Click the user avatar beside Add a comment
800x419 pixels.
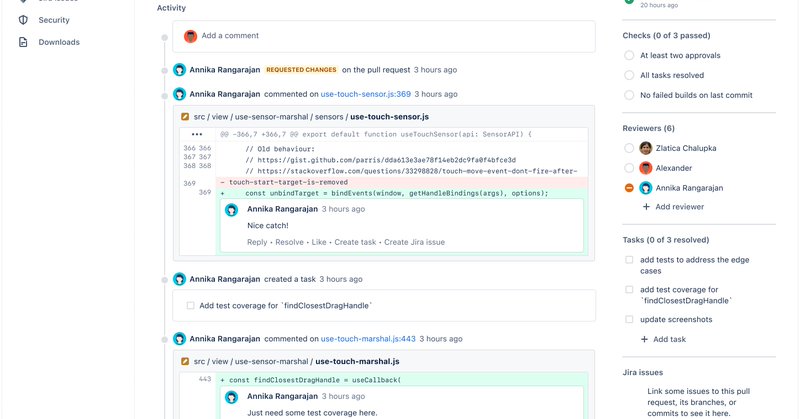pos(190,36)
